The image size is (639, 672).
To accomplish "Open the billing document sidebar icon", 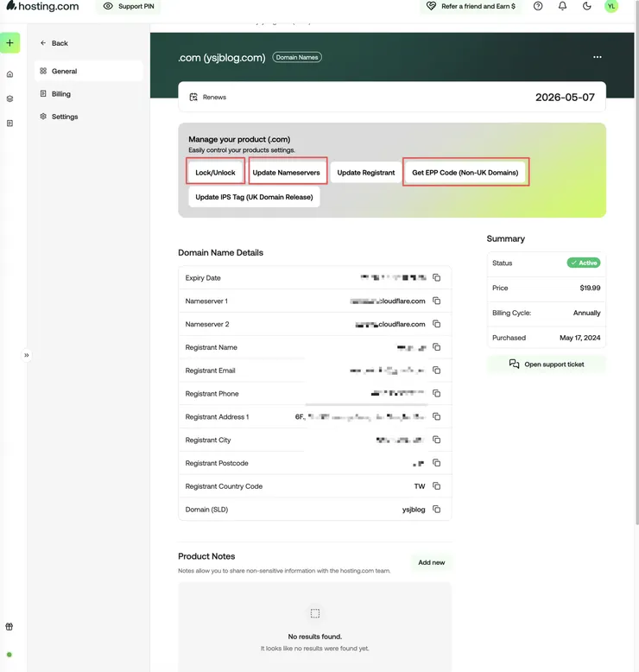I will click(x=9, y=124).
